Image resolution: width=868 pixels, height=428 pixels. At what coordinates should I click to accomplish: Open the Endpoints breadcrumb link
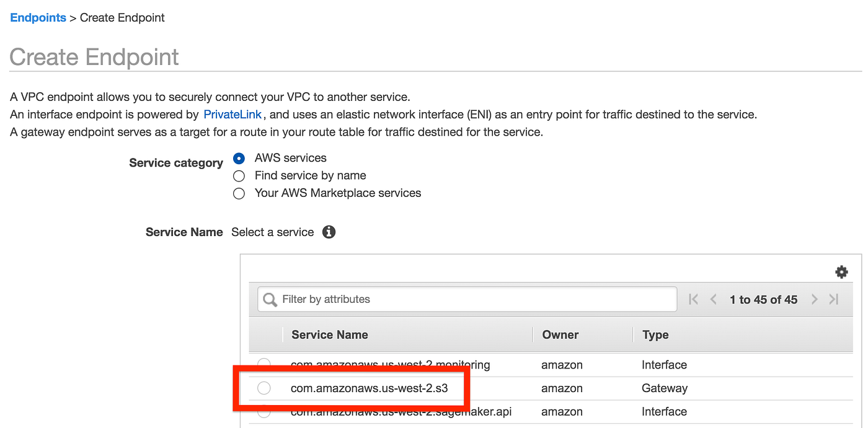point(38,17)
